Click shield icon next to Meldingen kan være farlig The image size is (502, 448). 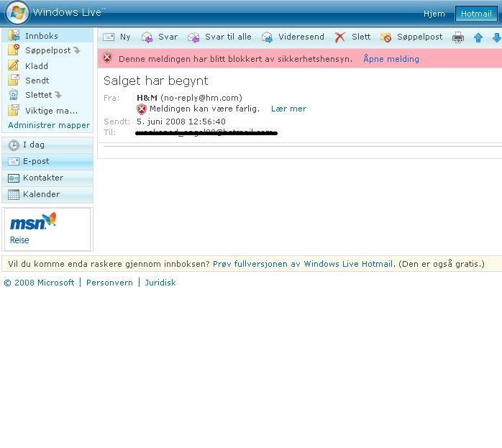pyautogui.click(x=142, y=109)
